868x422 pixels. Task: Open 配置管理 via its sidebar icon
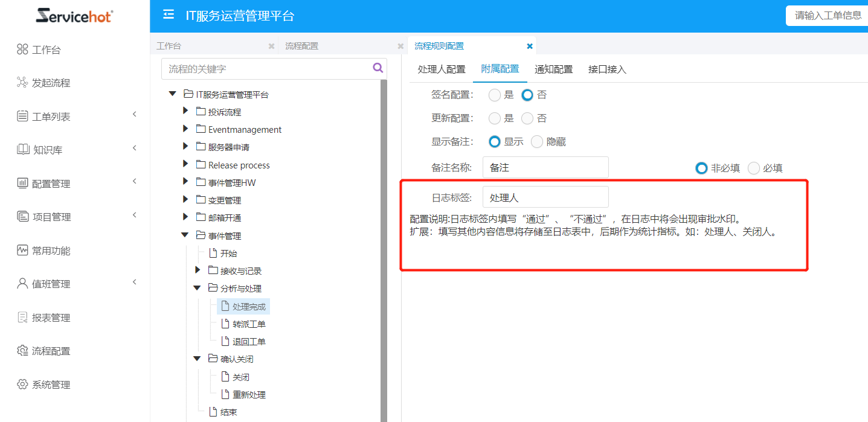[22, 183]
